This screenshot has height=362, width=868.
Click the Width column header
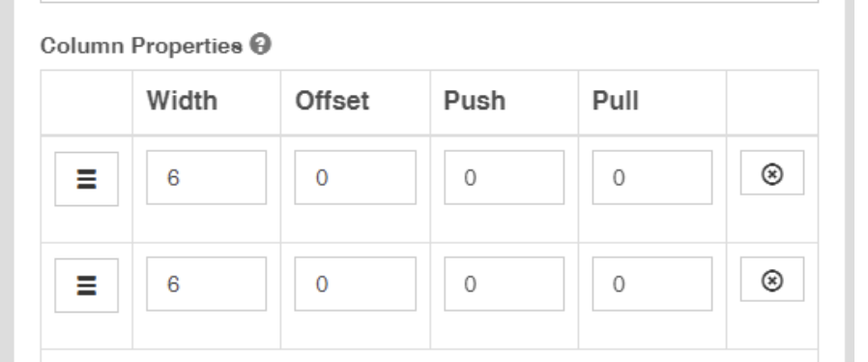[x=182, y=101]
